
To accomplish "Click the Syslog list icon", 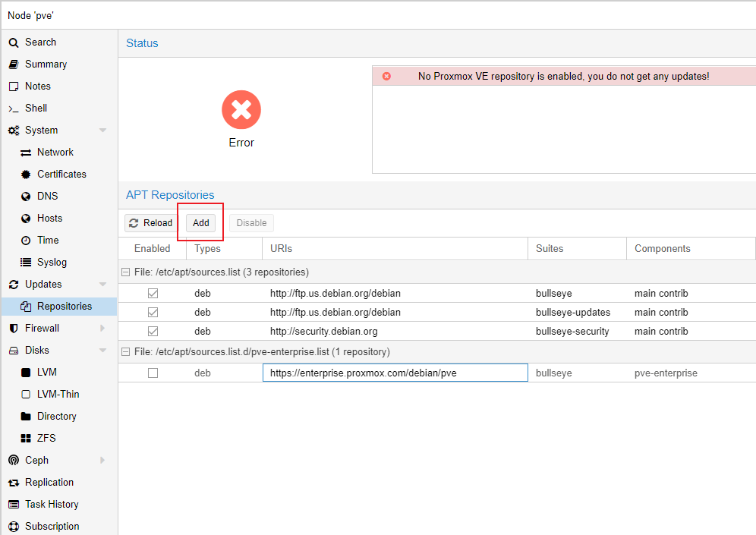I will point(26,263).
